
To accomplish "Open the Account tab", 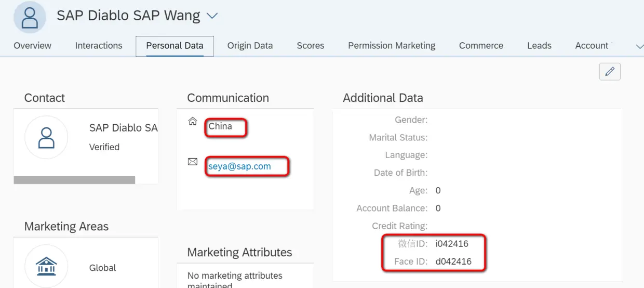I will (592, 46).
